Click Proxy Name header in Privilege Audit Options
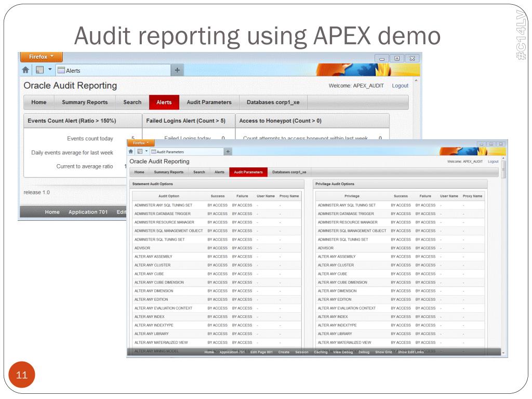 pos(472,196)
